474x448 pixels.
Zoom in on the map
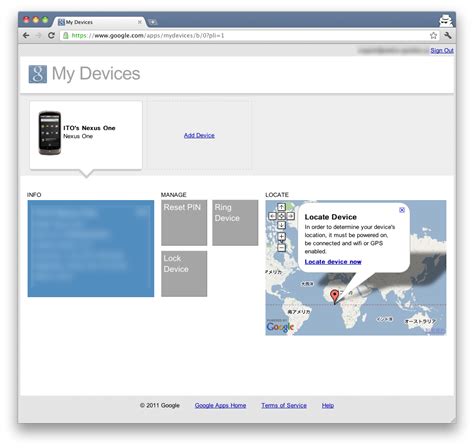(x=281, y=236)
